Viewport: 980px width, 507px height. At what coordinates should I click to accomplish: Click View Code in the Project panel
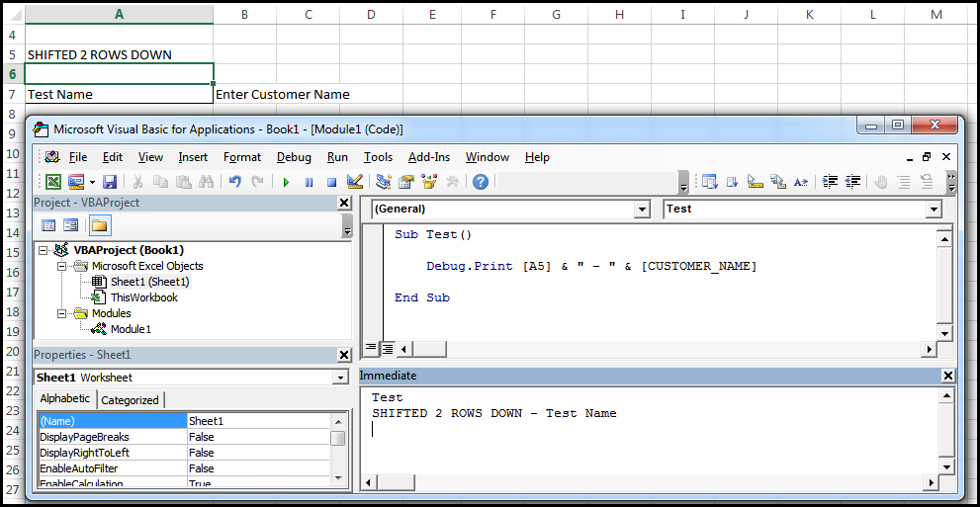[48, 225]
